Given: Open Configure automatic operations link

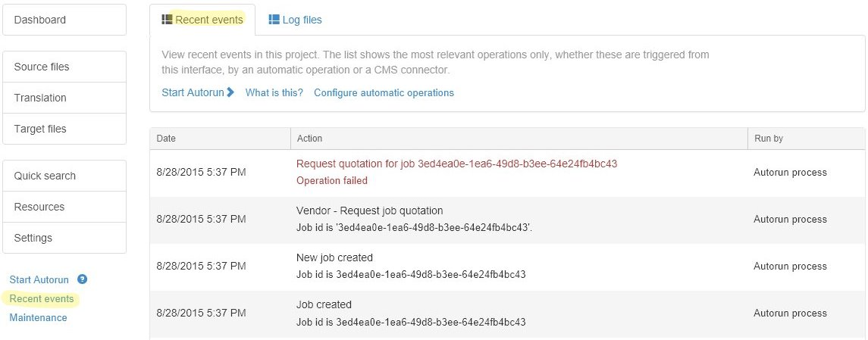Looking at the screenshot, I should [384, 92].
